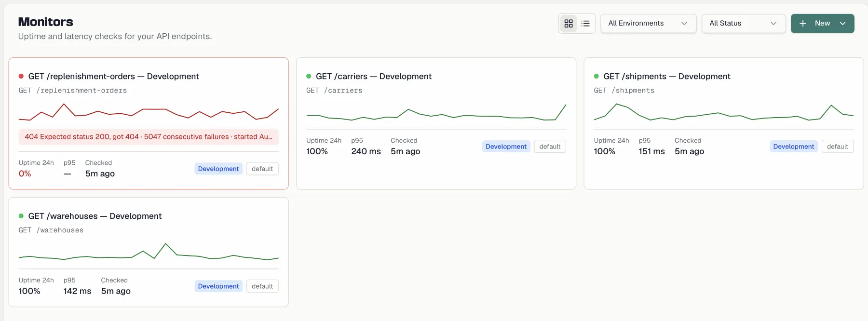Click 'GET /carriers' monospace endpoint text

(x=334, y=91)
